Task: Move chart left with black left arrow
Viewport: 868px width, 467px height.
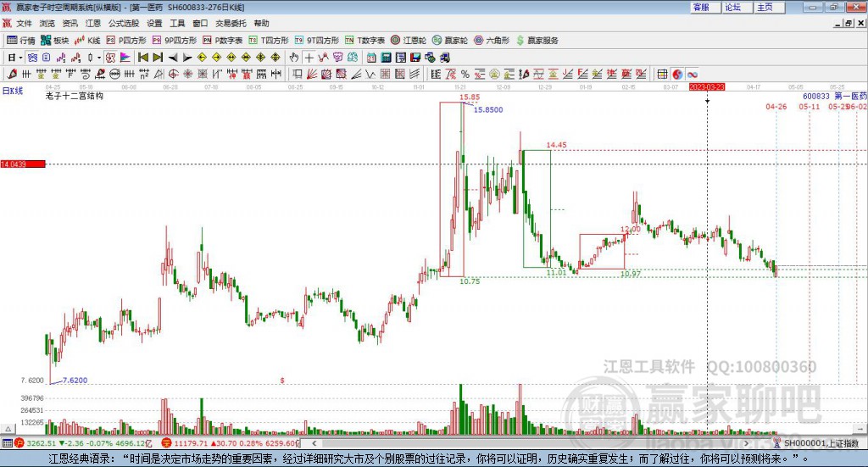Action: pyautogui.click(x=173, y=58)
